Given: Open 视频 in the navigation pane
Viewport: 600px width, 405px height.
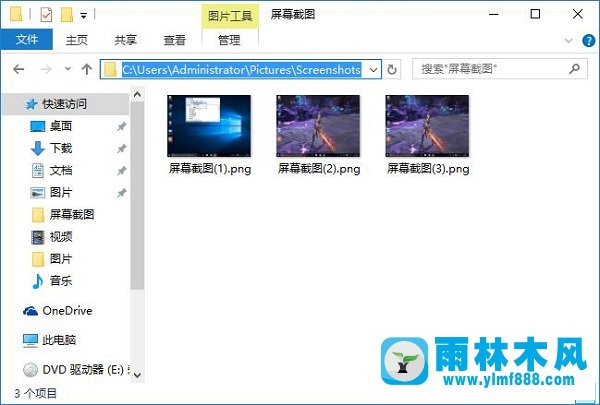Looking at the screenshot, I should point(61,237).
